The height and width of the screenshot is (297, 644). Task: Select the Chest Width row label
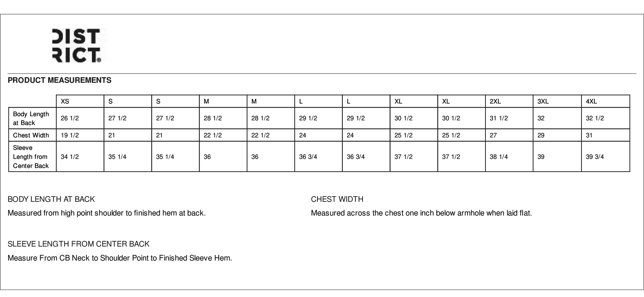click(x=32, y=135)
